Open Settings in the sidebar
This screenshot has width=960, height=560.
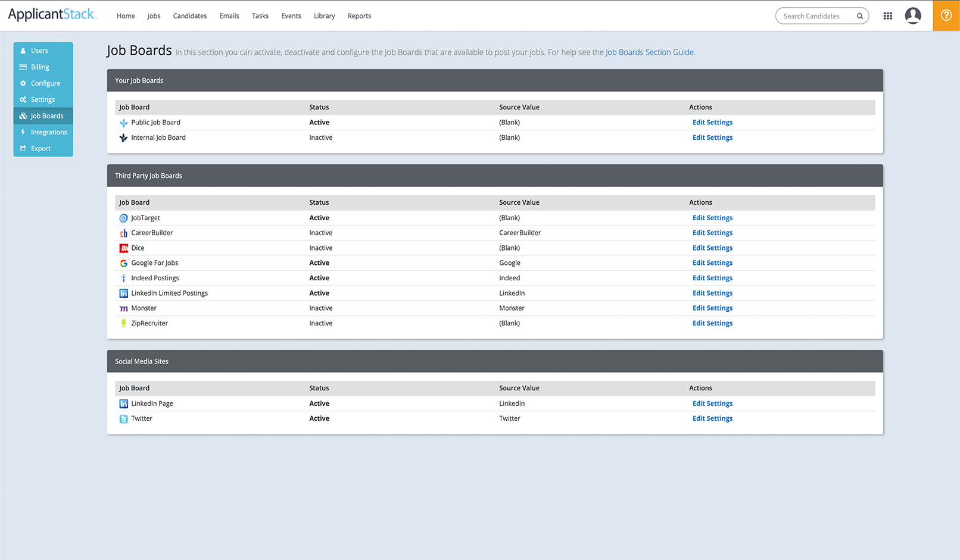(43, 99)
